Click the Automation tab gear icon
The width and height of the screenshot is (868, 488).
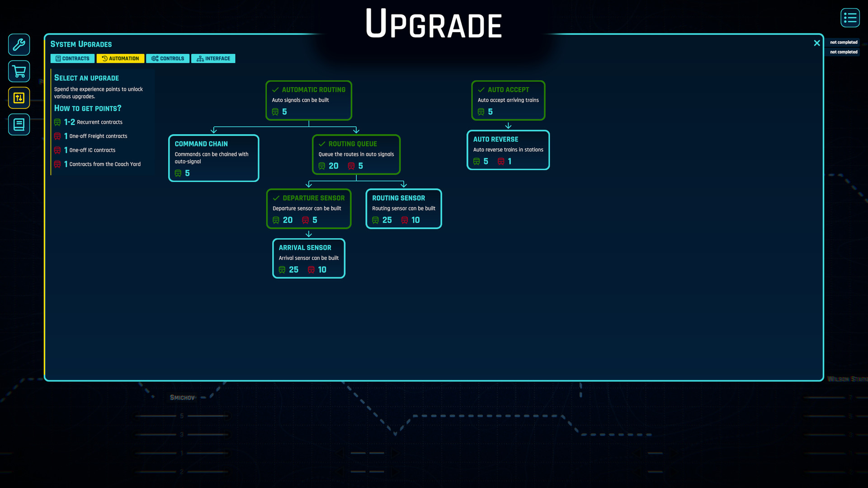(104, 58)
